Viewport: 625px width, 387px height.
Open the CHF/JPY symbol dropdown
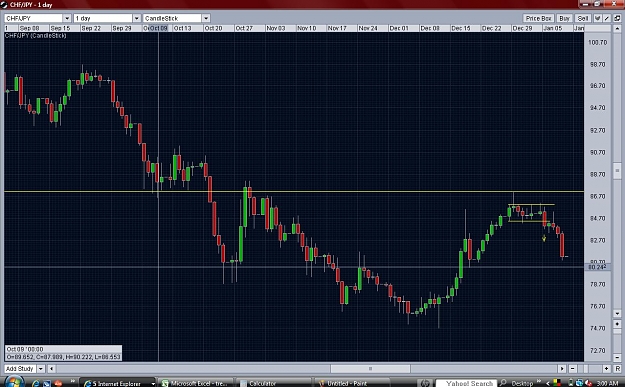67,18
